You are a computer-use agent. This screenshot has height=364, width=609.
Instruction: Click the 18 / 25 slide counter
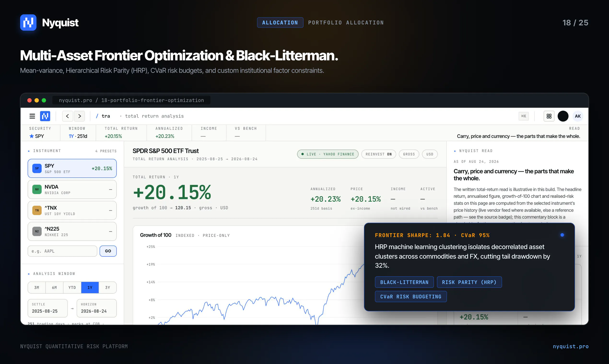pos(575,23)
